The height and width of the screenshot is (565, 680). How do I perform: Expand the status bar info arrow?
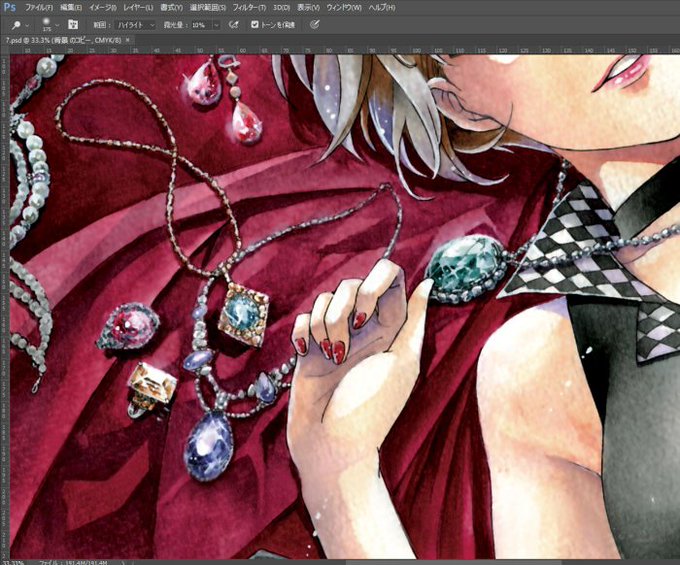point(123,562)
